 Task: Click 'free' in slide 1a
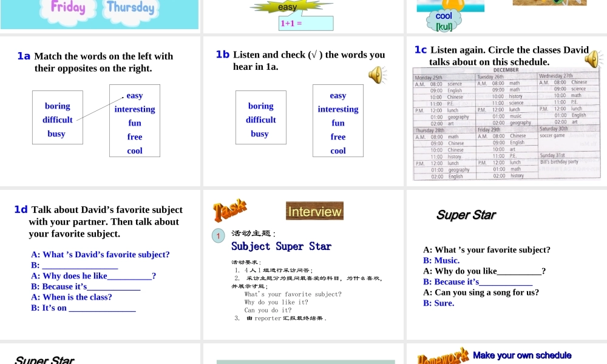click(x=135, y=136)
